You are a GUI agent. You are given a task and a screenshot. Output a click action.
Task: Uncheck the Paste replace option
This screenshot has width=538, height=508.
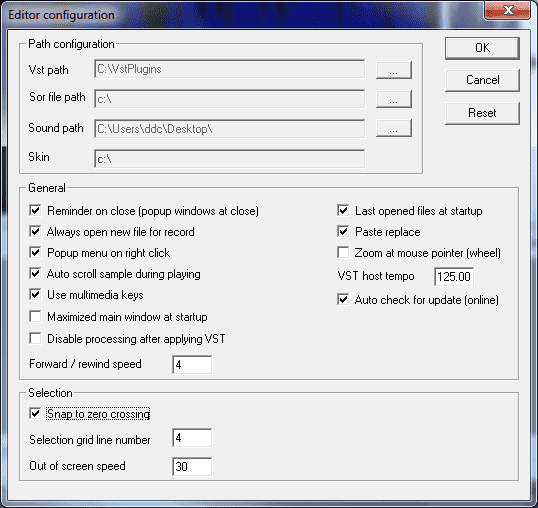click(343, 232)
